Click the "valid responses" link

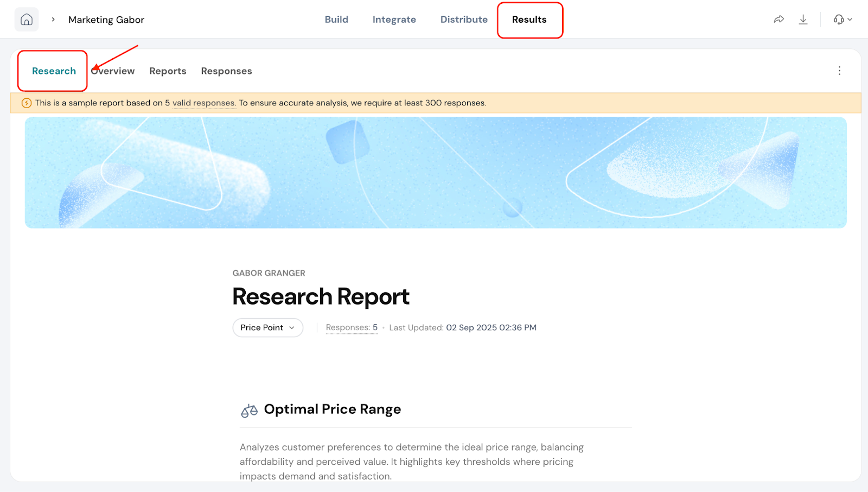(203, 103)
